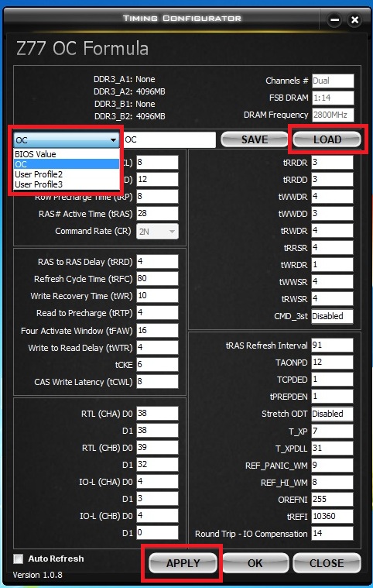Click the APPLY button
373x588 pixels.
tap(183, 563)
